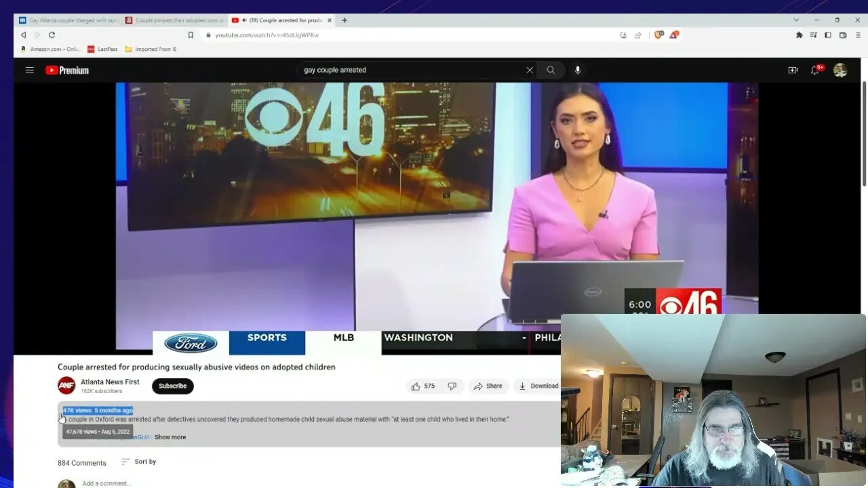The image size is (868, 488).
Task: Go forward in the browser
Action: pyautogui.click(x=37, y=35)
